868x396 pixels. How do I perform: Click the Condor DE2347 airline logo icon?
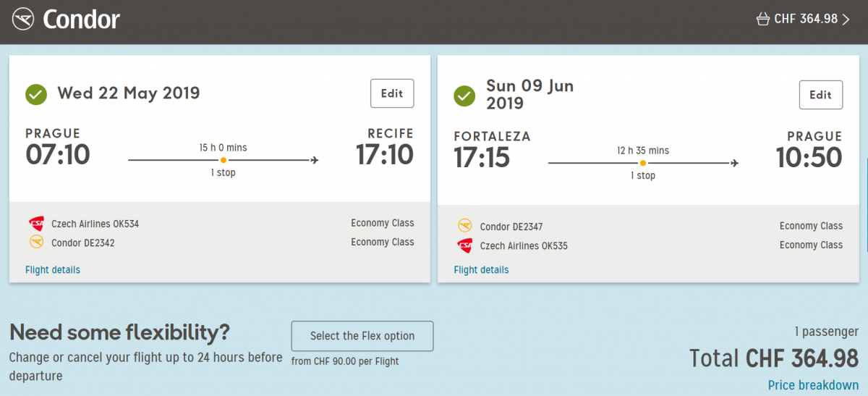click(x=465, y=227)
